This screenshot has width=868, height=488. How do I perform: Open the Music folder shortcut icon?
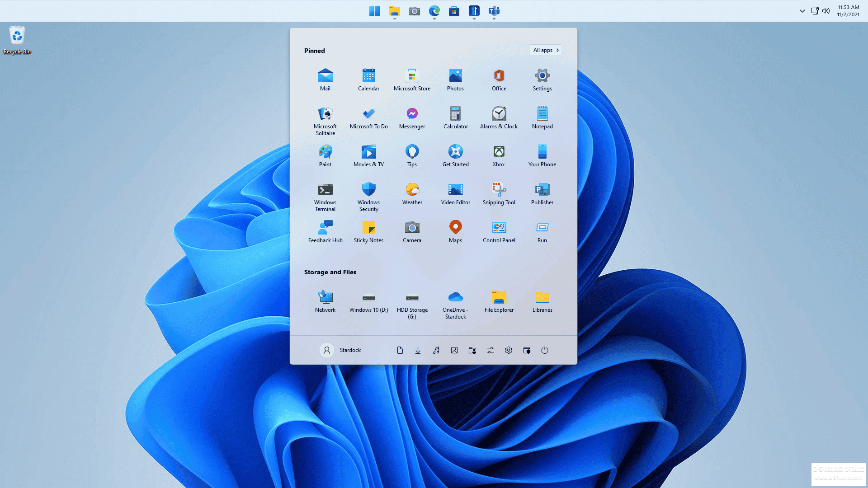[x=436, y=350]
